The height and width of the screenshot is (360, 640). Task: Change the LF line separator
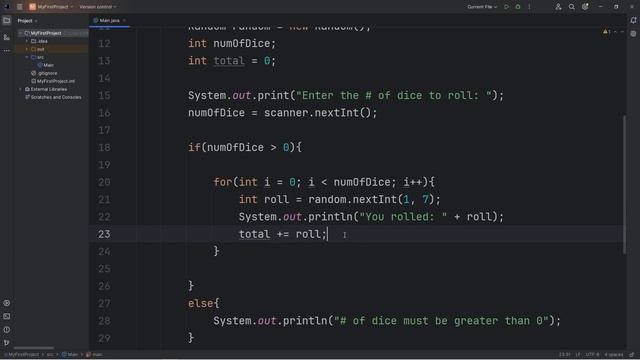click(578, 355)
